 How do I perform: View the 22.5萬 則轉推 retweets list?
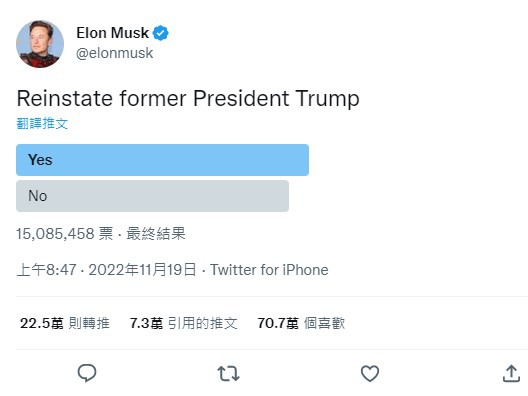65,323
